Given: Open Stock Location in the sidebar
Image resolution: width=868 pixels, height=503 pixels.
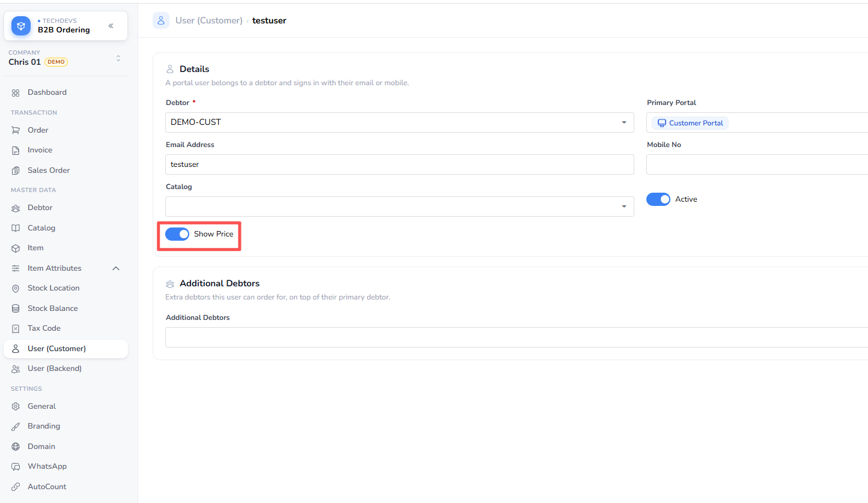Looking at the screenshot, I should [65, 288].
